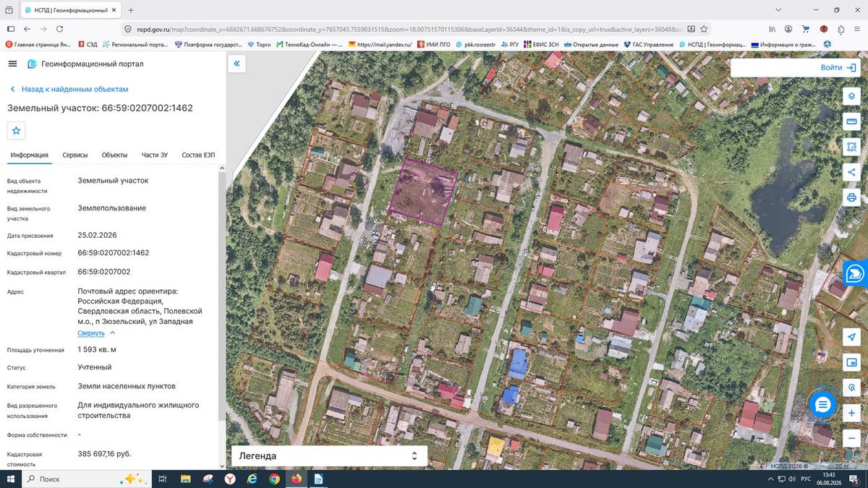The width and height of the screenshot is (868, 488).
Task: Open the Firefox application menu
Action: point(857,29)
